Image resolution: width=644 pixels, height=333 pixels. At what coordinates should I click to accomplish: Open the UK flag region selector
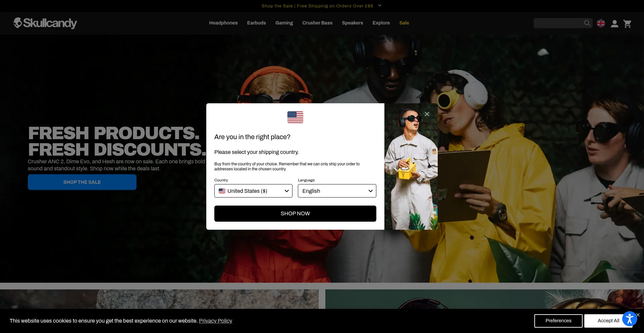[x=601, y=23]
